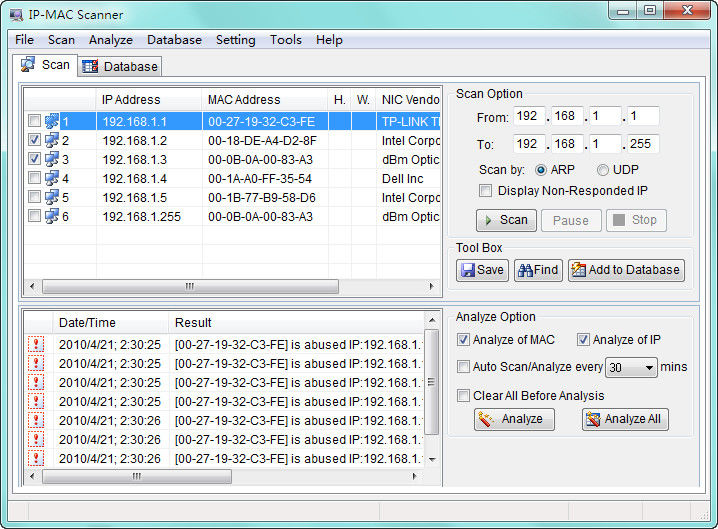Select the UDP scan method

click(603, 170)
